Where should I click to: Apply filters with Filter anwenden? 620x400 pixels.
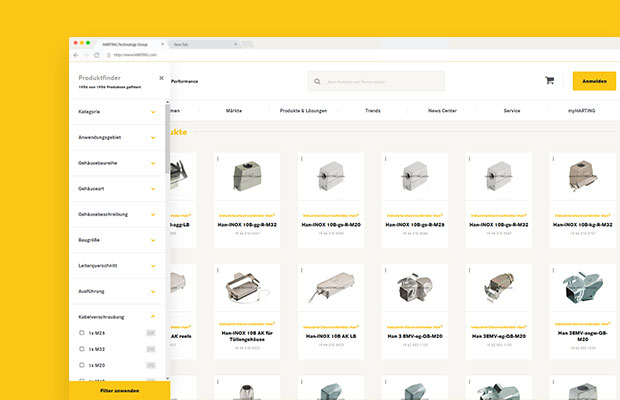coord(119,391)
